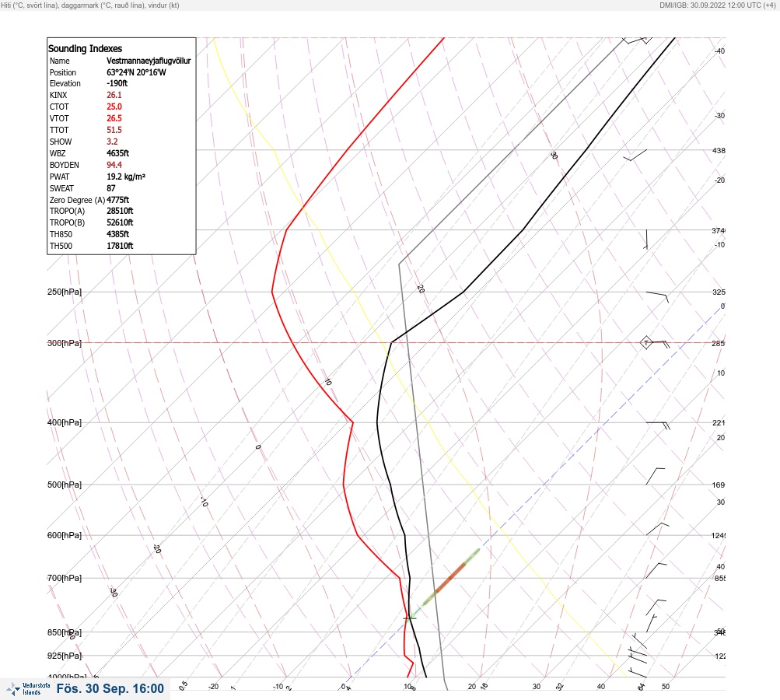The image size is (780, 700).
Task: Select station name Vestmannaeyjaflugvöllur
Action: (149, 61)
